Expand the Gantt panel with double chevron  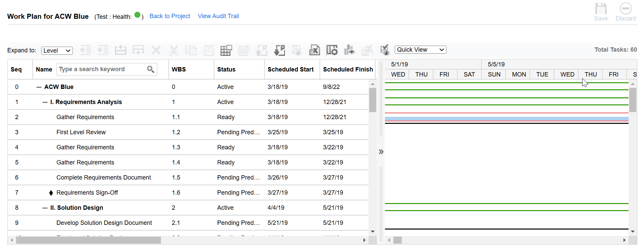click(x=381, y=152)
